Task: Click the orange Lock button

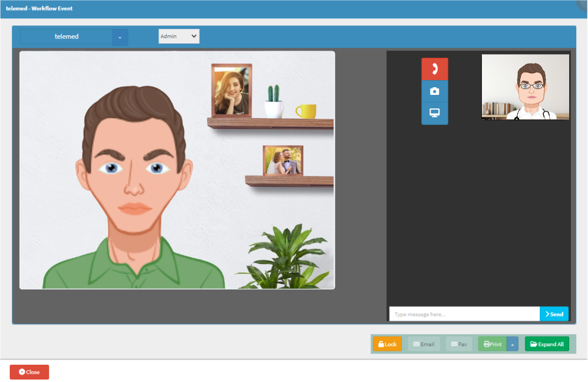Action: (387, 344)
